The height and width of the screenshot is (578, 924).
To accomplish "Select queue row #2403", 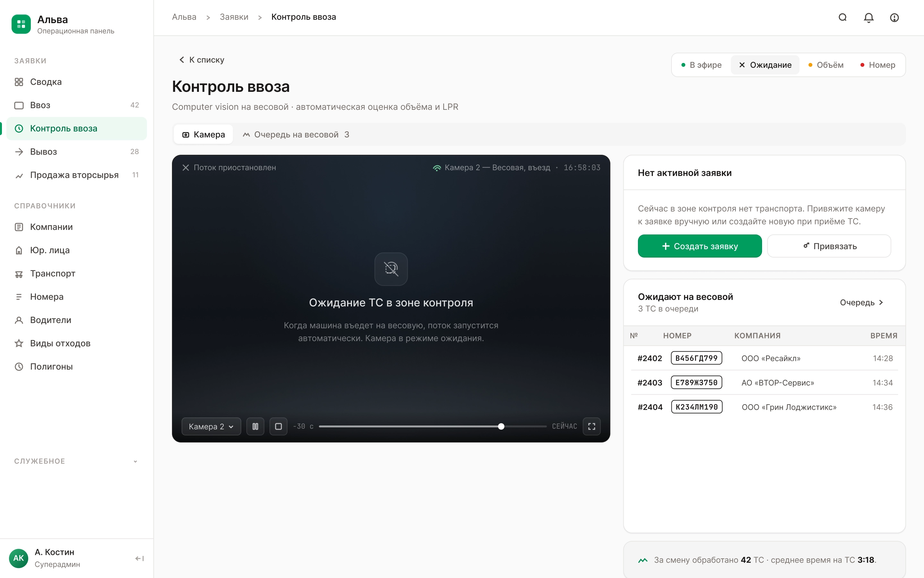I will [765, 383].
